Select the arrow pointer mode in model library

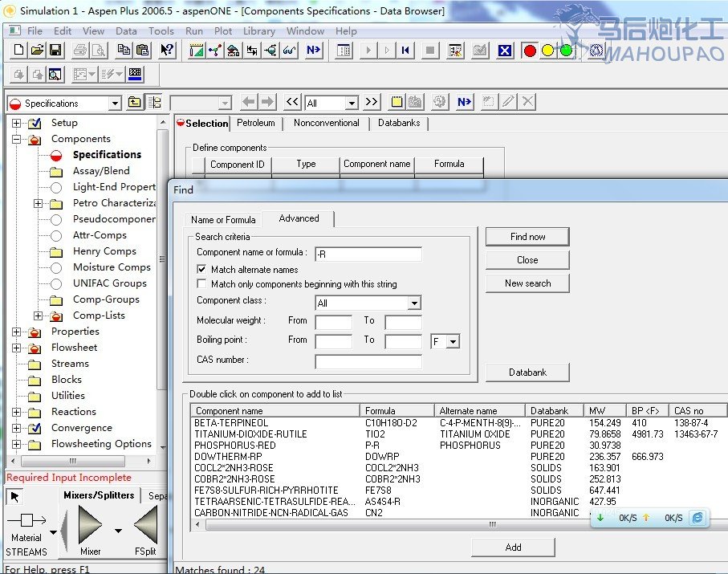pyautogui.click(x=15, y=497)
